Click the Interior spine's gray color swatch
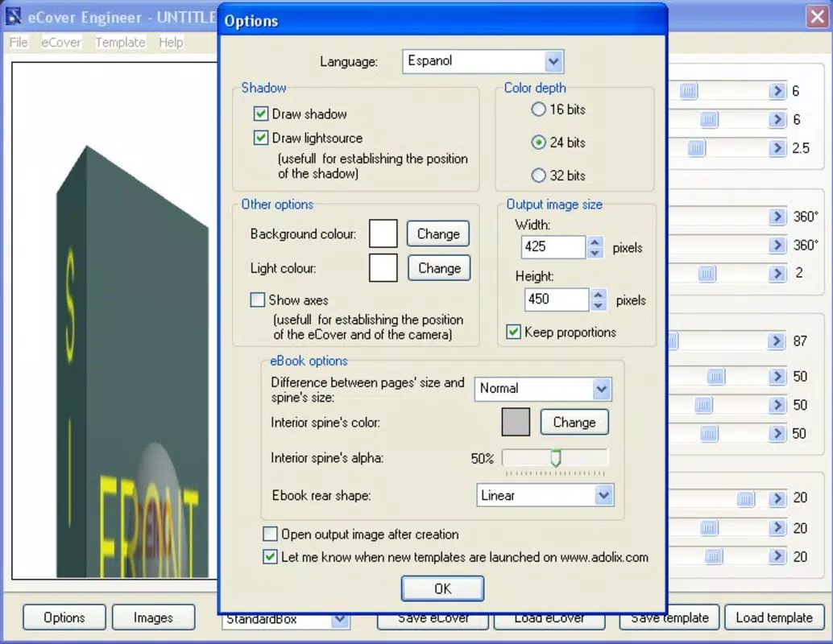The height and width of the screenshot is (644, 833). pos(516,422)
